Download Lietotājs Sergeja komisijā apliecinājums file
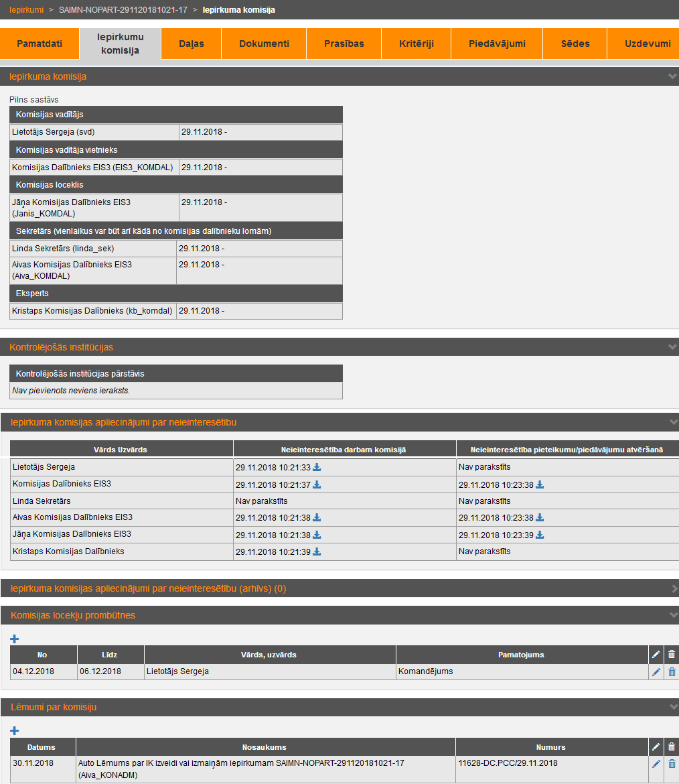Screen dimensions: 679x784 [317, 467]
